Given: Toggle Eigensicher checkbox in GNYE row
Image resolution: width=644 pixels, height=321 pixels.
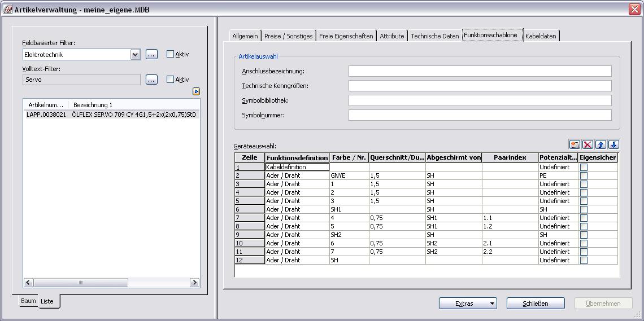Looking at the screenshot, I should pos(584,175).
